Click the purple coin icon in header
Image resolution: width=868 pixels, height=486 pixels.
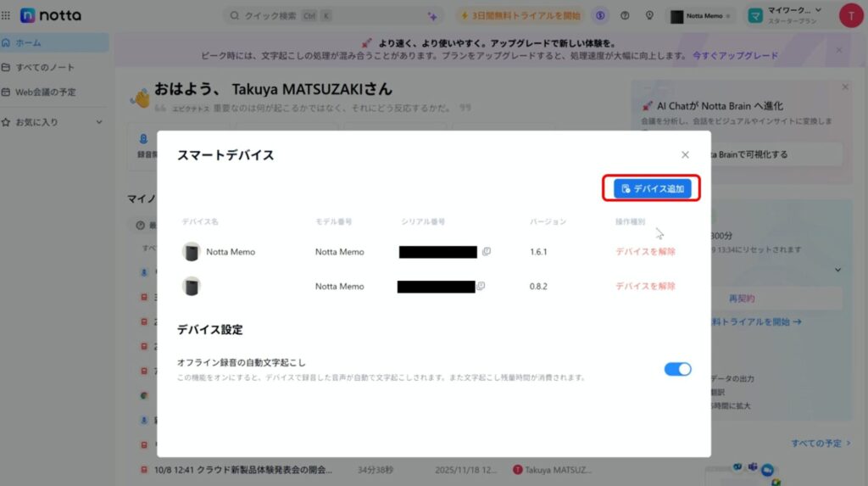click(x=600, y=15)
